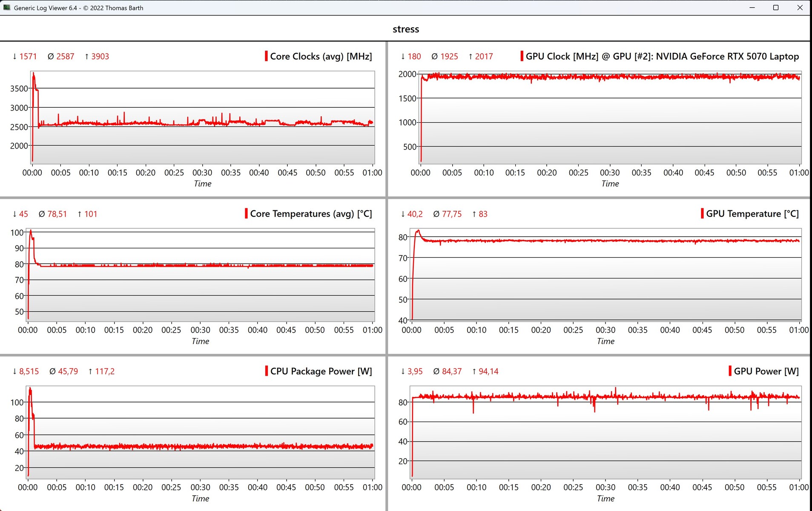812x511 pixels.
Task: Maximize the Generic Log Viewer window
Action: click(776, 8)
